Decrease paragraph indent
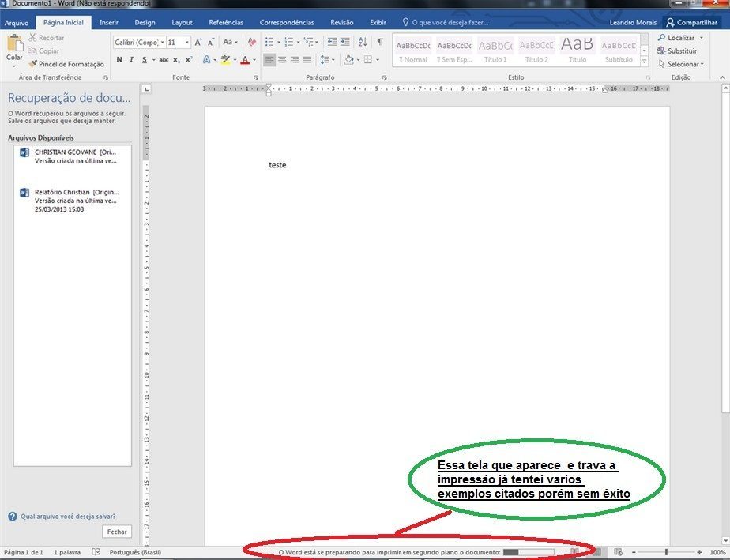 332,43
